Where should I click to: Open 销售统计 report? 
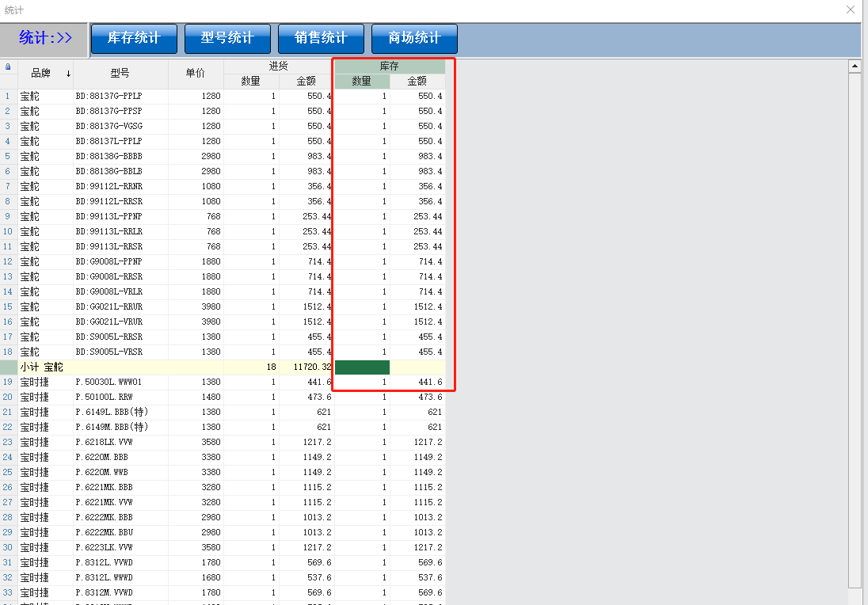pos(321,38)
